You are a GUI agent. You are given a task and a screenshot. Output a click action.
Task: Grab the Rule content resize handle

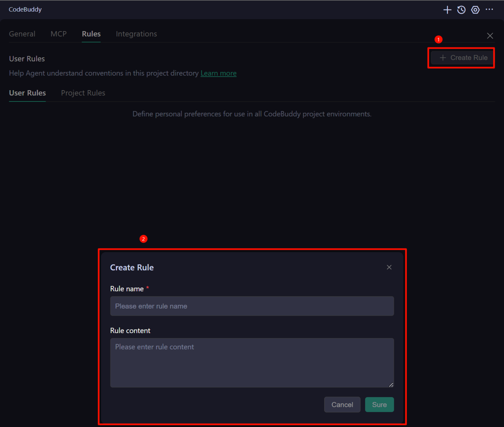click(391, 385)
